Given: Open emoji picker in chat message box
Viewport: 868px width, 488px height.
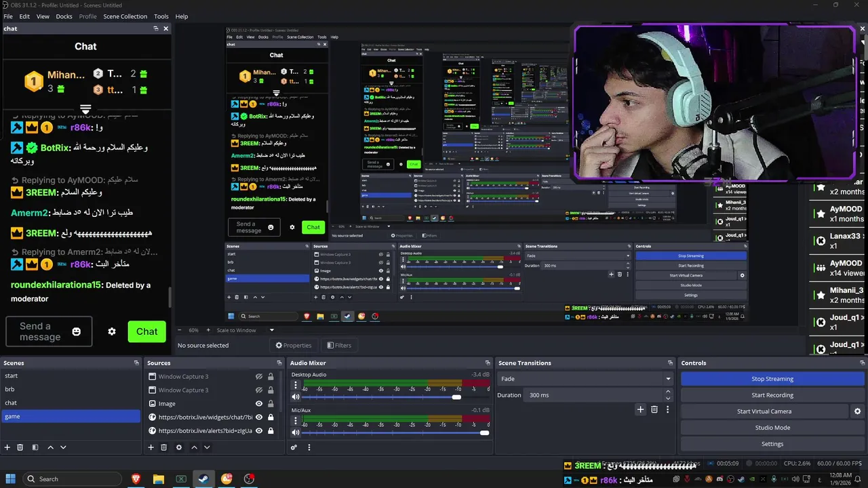Looking at the screenshot, I should click(77, 331).
